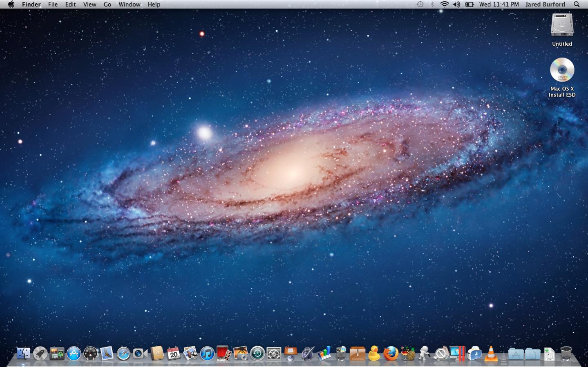
Task: Click the Wed 11:41 PM clock
Action: 499,4
